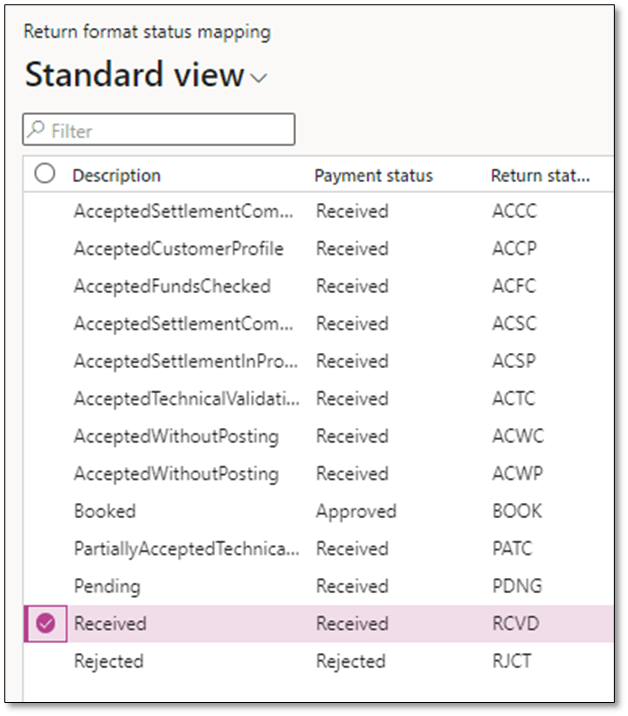
Task: Sort by the Payment status column header
Action: [373, 175]
